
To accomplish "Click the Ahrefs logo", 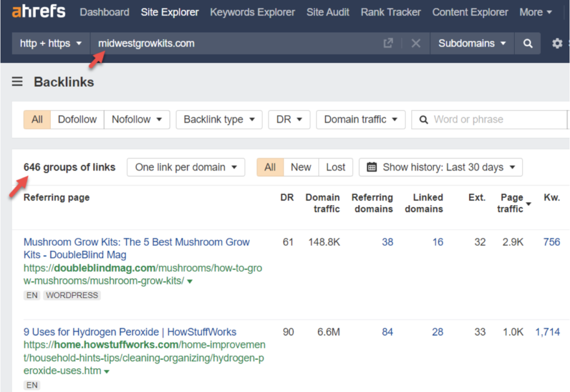I will [x=38, y=12].
